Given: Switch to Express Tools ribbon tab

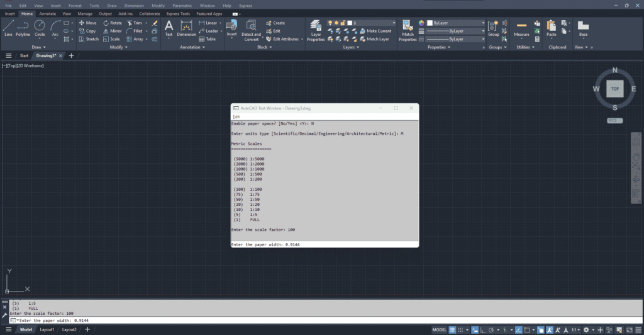Looking at the screenshot, I should (178, 14).
